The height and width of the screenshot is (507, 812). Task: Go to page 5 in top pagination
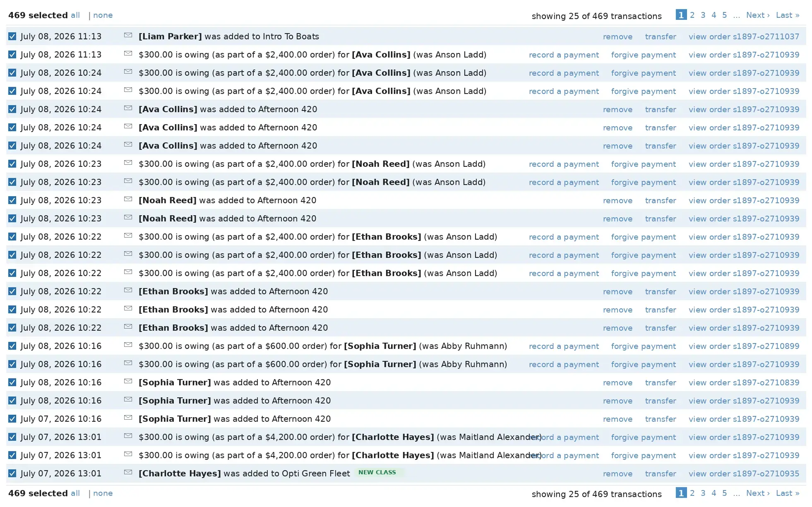click(x=724, y=15)
